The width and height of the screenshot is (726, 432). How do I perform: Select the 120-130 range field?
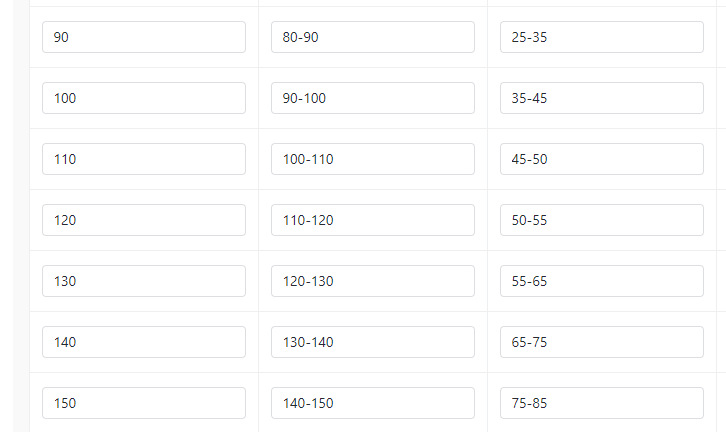tap(372, 281)
